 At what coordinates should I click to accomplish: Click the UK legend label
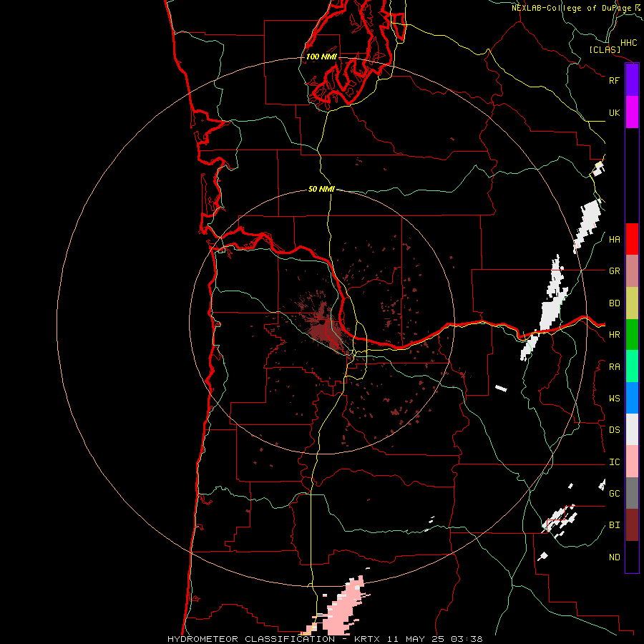coord(614,112)
